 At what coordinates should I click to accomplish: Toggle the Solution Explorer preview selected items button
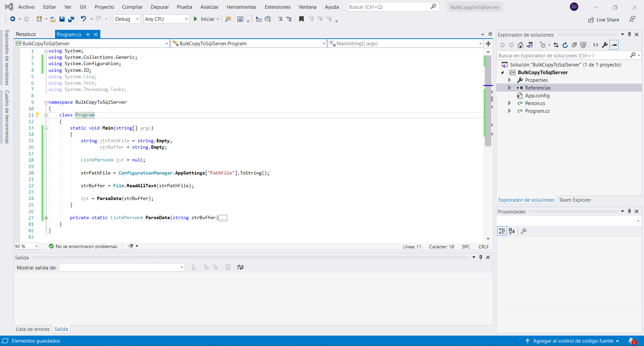tap(614, 45)
